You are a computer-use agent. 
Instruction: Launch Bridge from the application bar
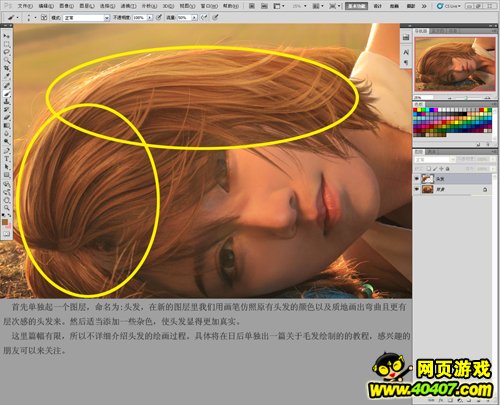tap(252, 6)
